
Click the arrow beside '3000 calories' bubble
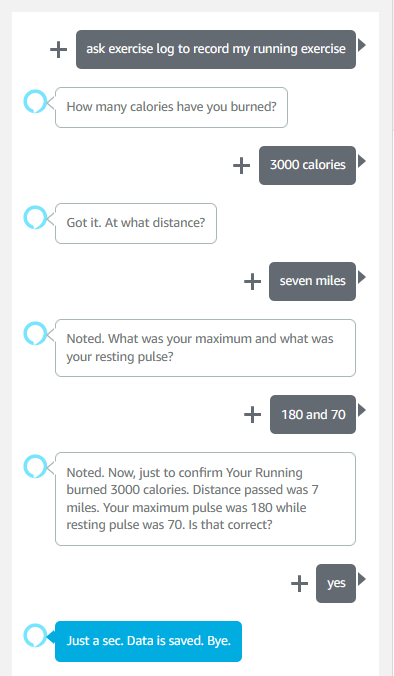[x=362, y=162]
